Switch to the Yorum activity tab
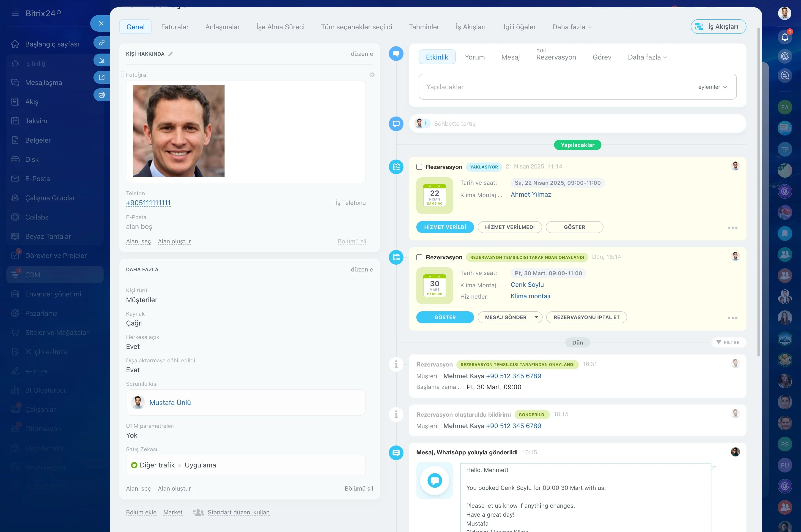This screenshot has width=801, height=532. (x=474, y=57)
